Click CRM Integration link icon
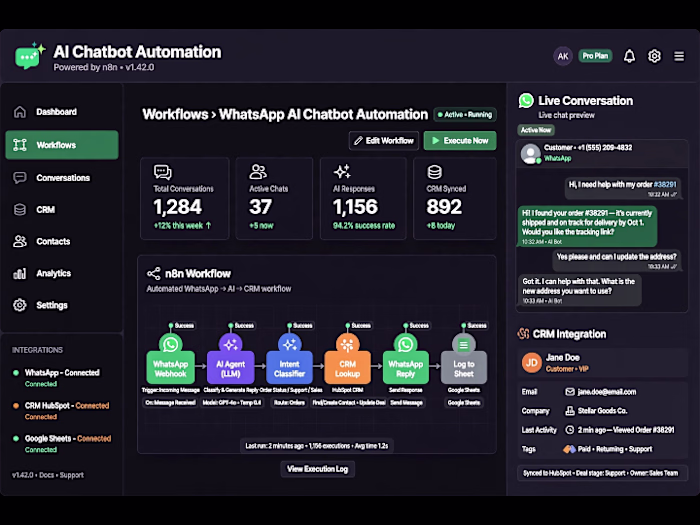Screen dimensions: 700x525 (x=523, y=333)
